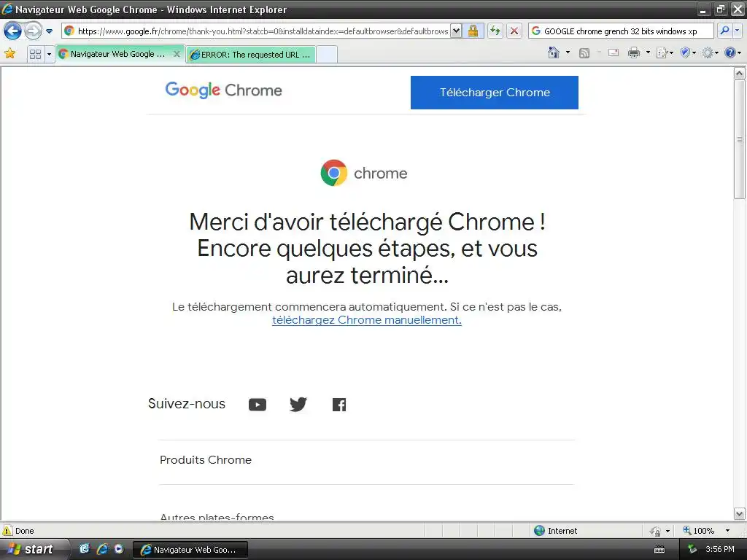Click the scrollbar down arrow

click(x=739, y=514)
